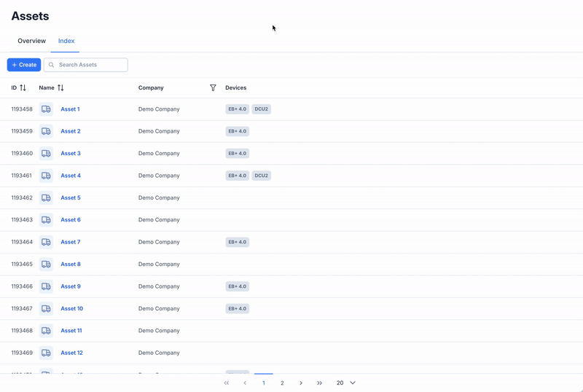Expand the rows per page dropdown
Image resolution: width=583 pixels, height=392 pixels.
(x=346, y=383)
